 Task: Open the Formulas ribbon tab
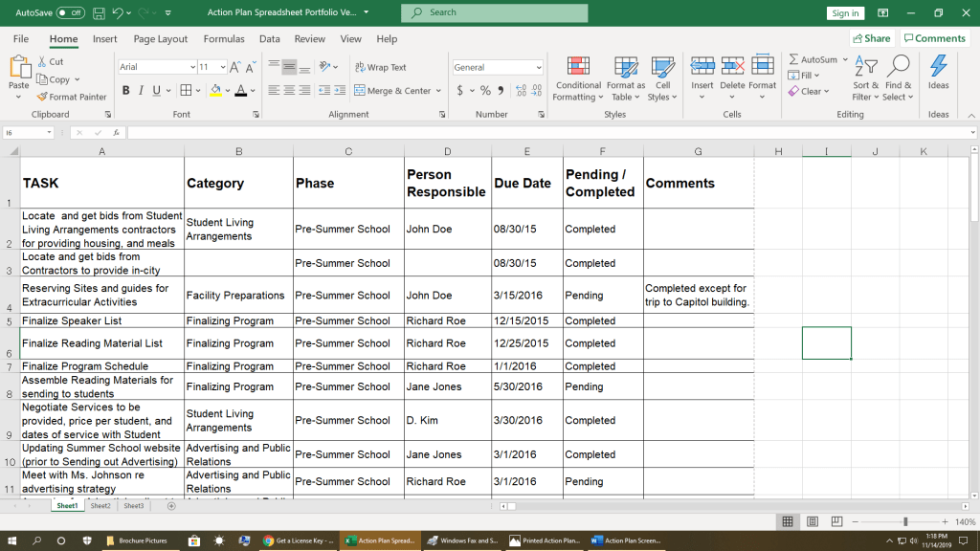pyautogui.click(x=223, y=39)
